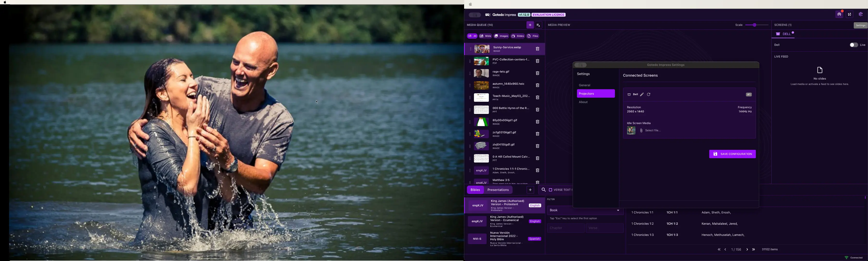Remove 000 Battle Hymn PPT
The height and width of the screenshot is (261, 868).
tap(538, 110)
